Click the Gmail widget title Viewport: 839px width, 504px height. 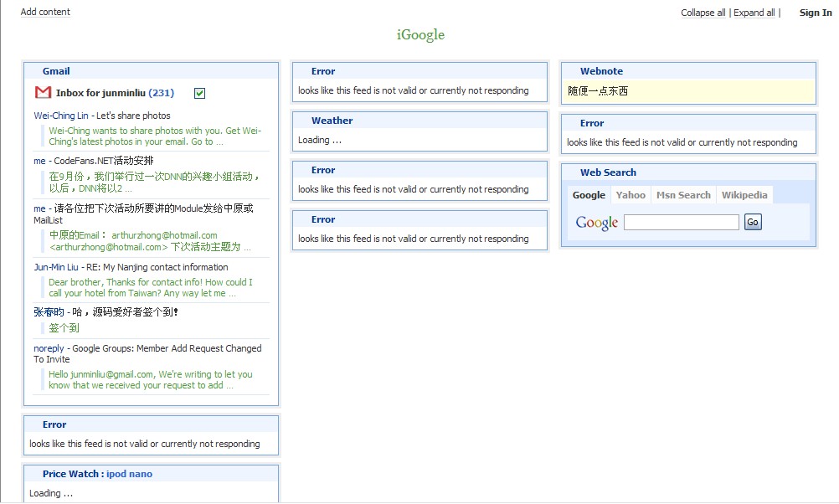click(56, 71)
